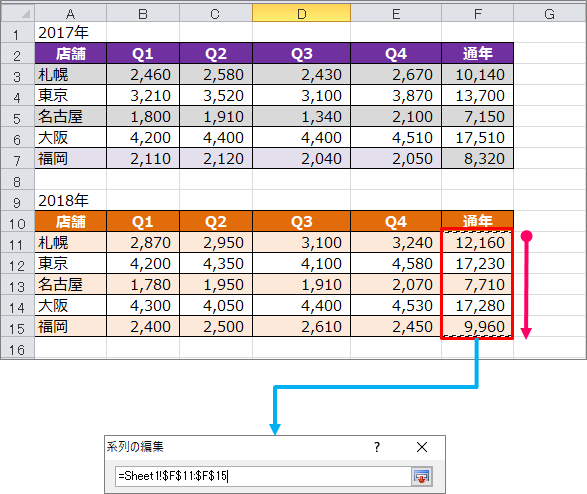The width and height of the screenshot is (587, 494).
Task: Click cell with value 2,610
Action: (302, 326)
